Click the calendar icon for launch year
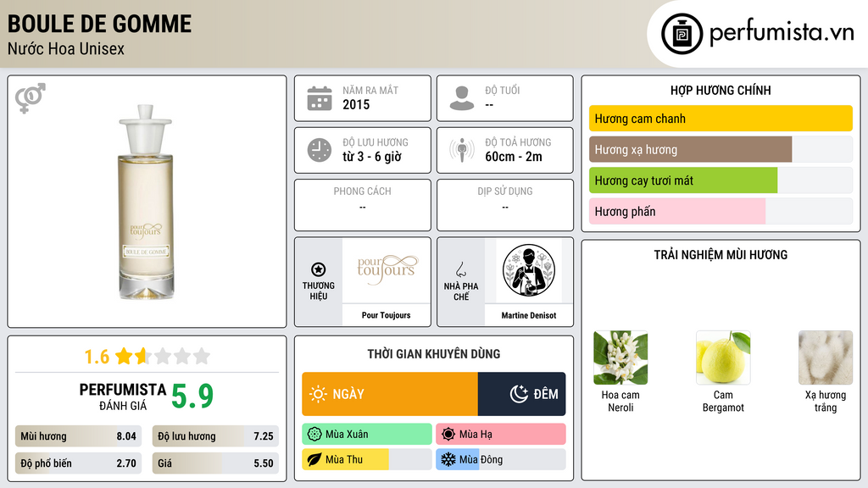This screenshot has width=868, height=488. 320,98
